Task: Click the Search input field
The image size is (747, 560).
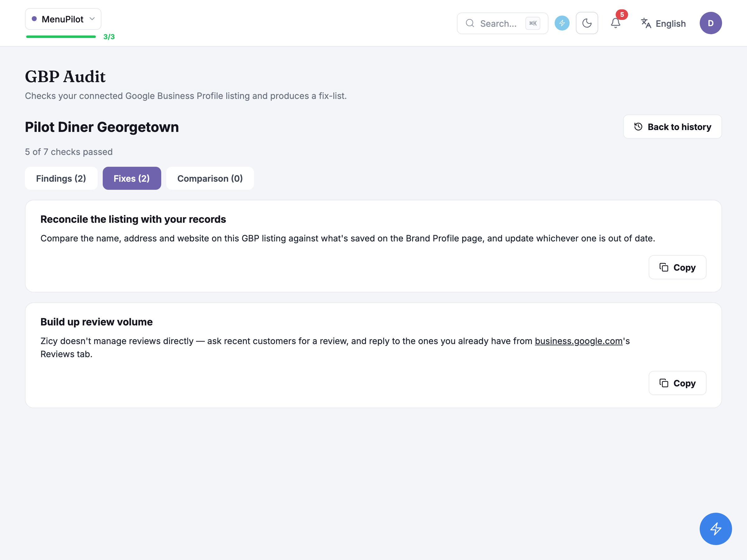Action: coord(502,23)
